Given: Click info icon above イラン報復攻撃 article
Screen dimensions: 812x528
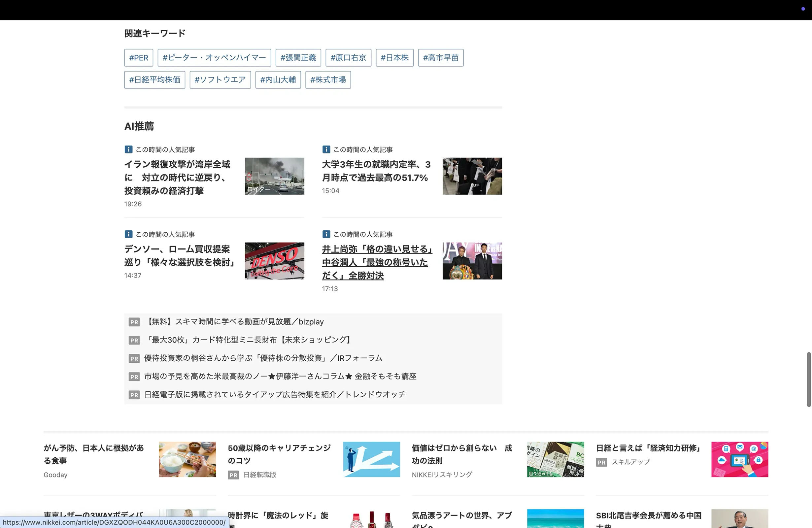Looking at the screenshot, I should pos(128,149).
